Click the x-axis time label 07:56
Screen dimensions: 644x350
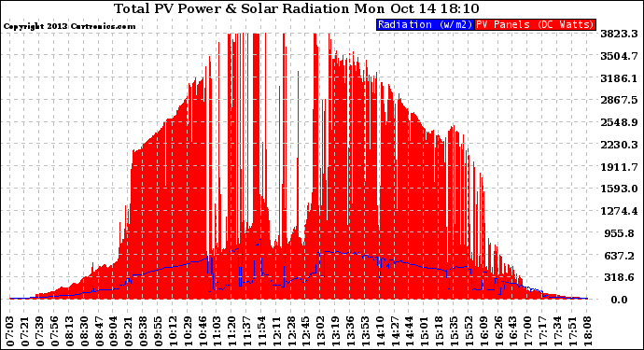click(x=55, y=331)
